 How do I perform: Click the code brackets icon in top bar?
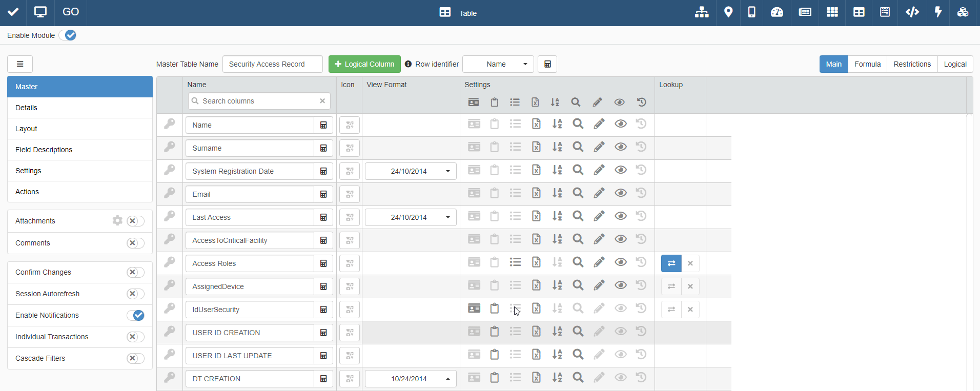pos(912,12)
